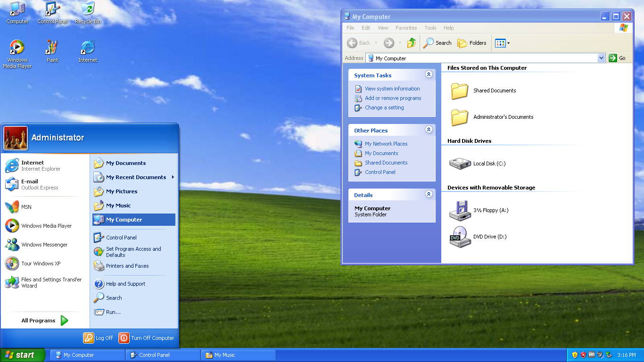Open the DVD Drive (D:) icon
This screenshot has width=644, height=362.
point(460,237)
